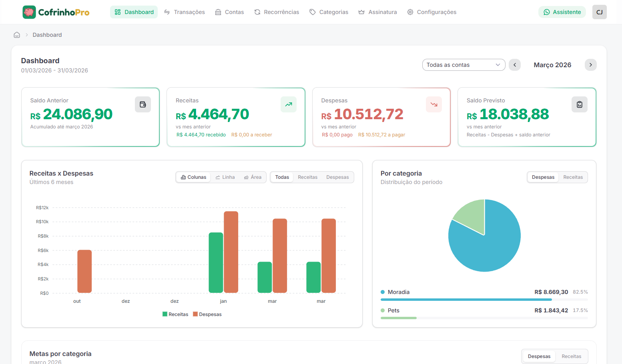
Task: Go to next month arrow
Action: (590, 65)
